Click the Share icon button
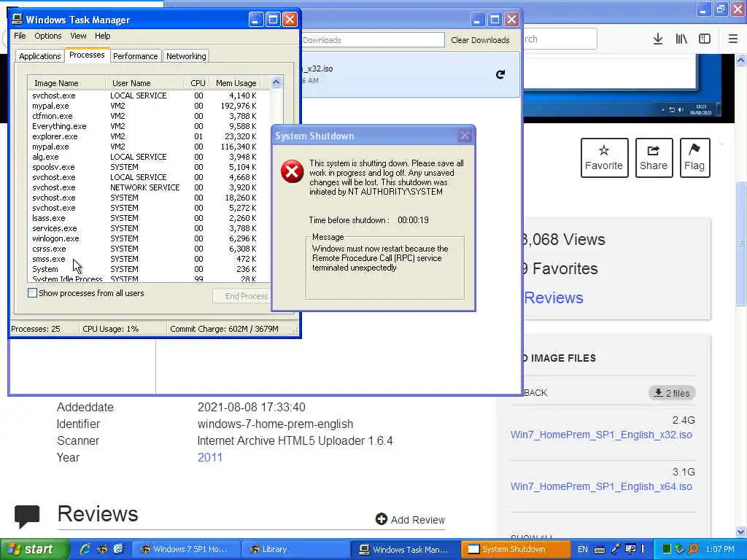Screen dimensions: 747x560 tap(654, 157)
